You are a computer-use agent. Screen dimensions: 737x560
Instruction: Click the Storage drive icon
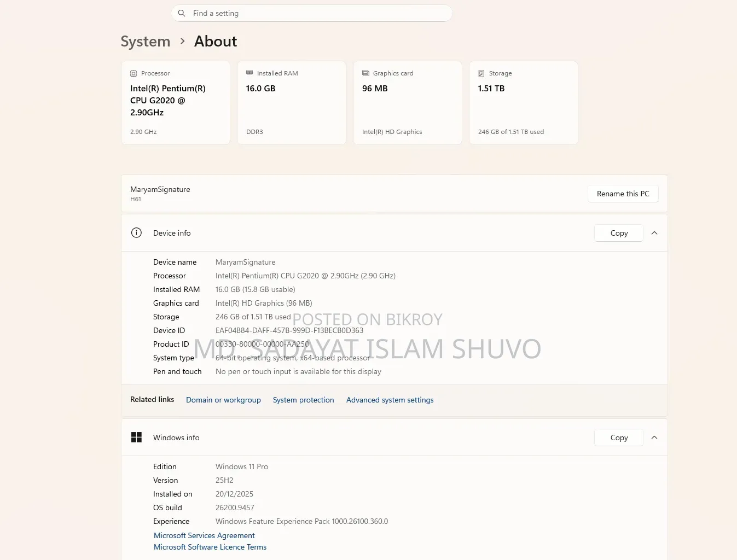pos(481,73)
